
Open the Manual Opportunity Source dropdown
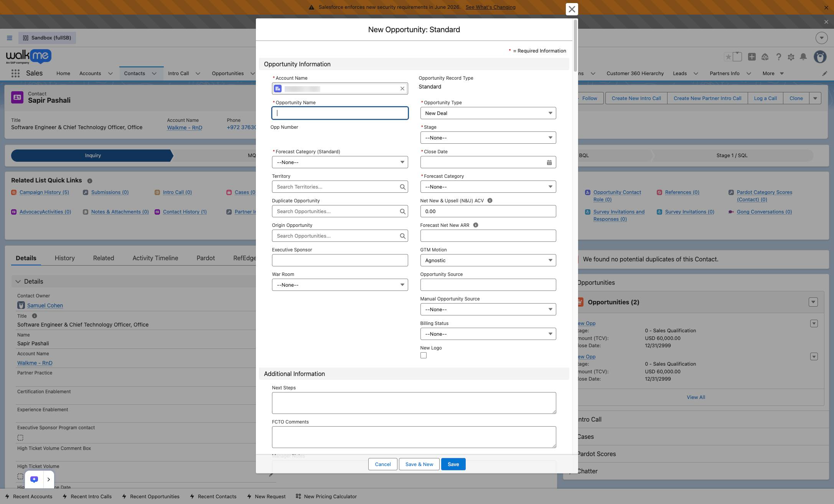[488, 309]
